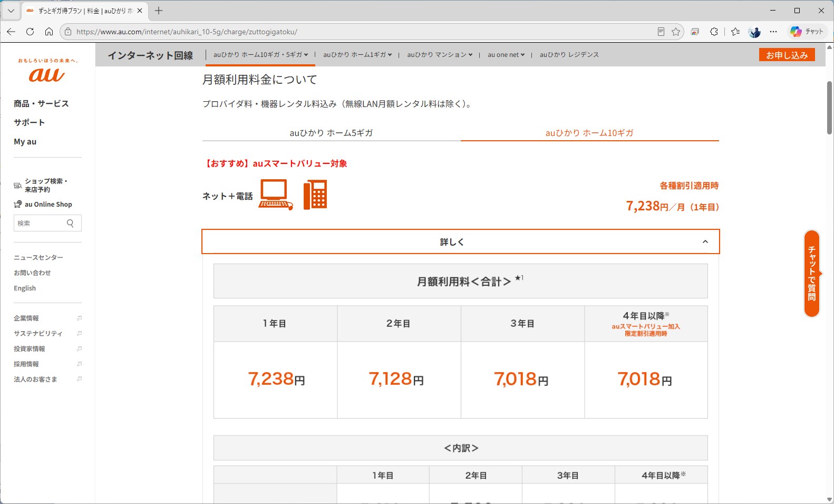Open ニュースセンター link
The height and width of the screenshot is (504, 834).
click(38, 257)
